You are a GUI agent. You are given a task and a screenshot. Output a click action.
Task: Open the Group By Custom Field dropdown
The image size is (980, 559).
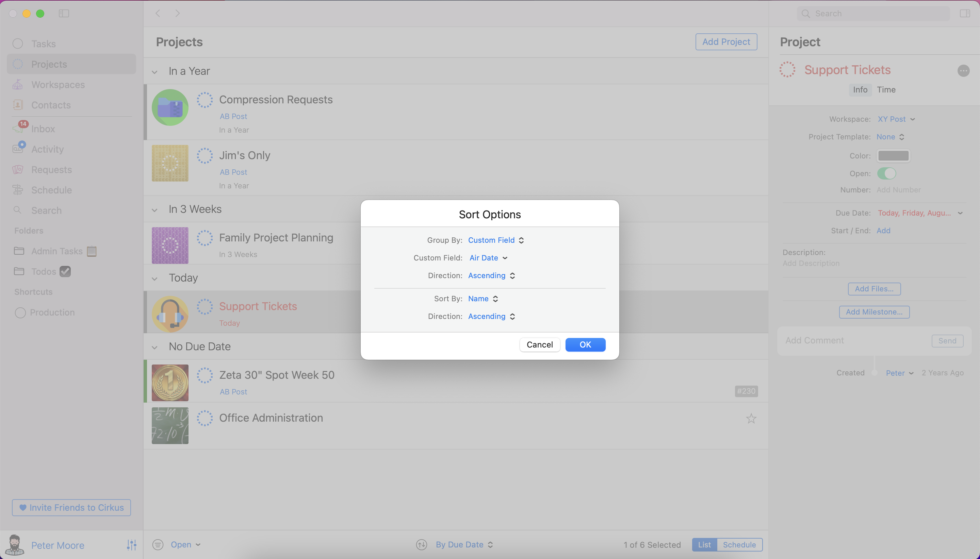[495, 240]
